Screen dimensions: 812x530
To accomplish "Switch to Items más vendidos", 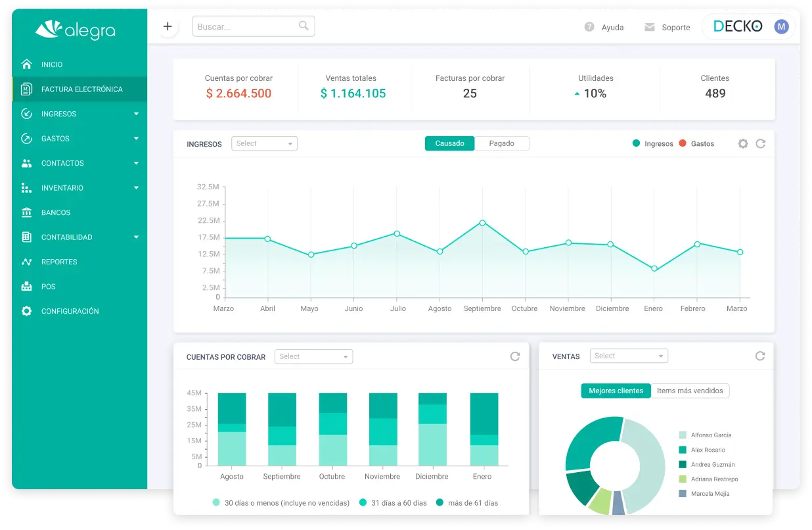I will tap(690, 391).
